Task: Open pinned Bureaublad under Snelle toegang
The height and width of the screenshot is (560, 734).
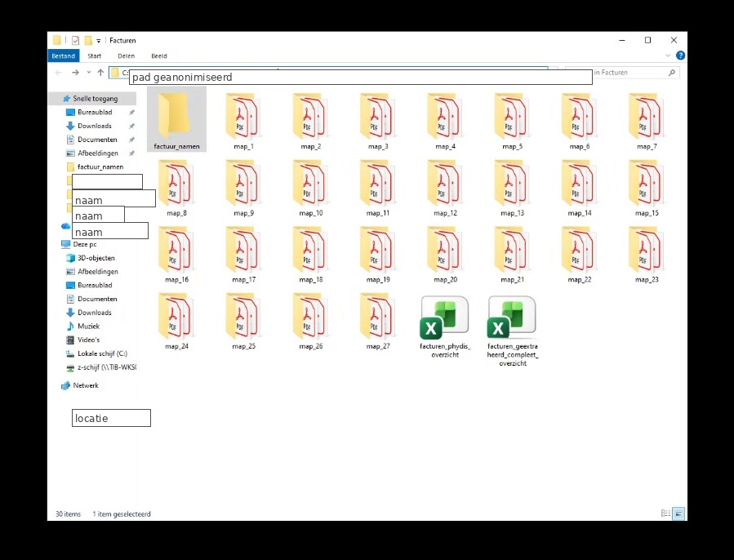Action: [95, 112]
